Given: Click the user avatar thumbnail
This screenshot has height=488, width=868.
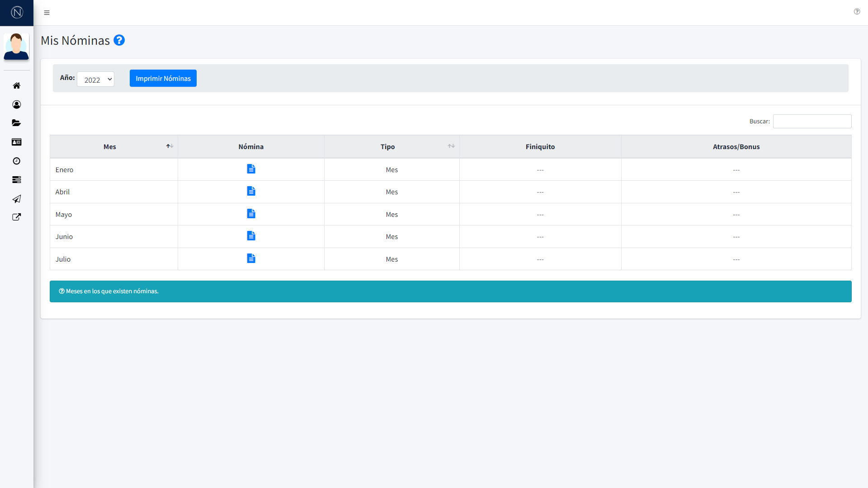Looking at the screenshot, I should pos(16,47).
